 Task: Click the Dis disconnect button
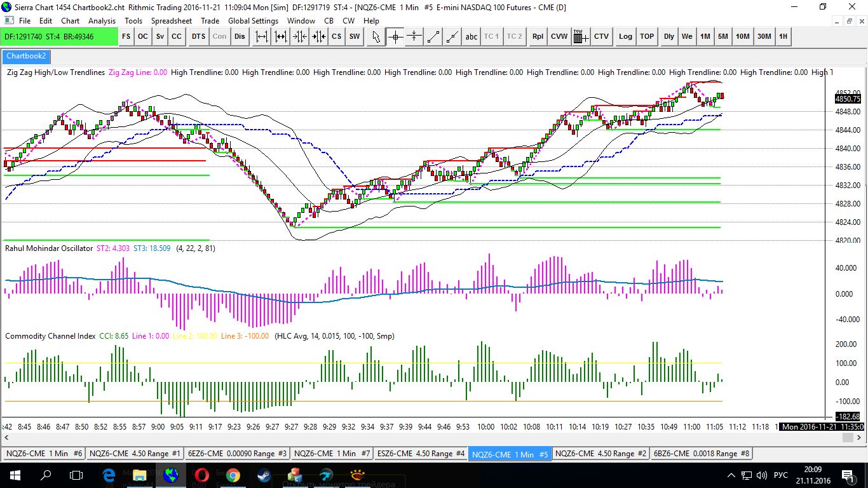[x=240, y=37]
